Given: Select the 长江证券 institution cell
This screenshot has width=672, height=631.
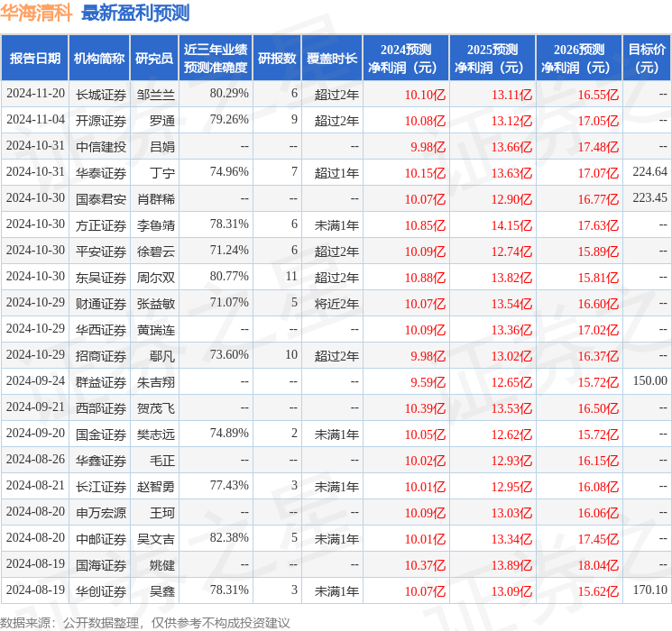Looking at the screenshot, I should pos(101,487).
